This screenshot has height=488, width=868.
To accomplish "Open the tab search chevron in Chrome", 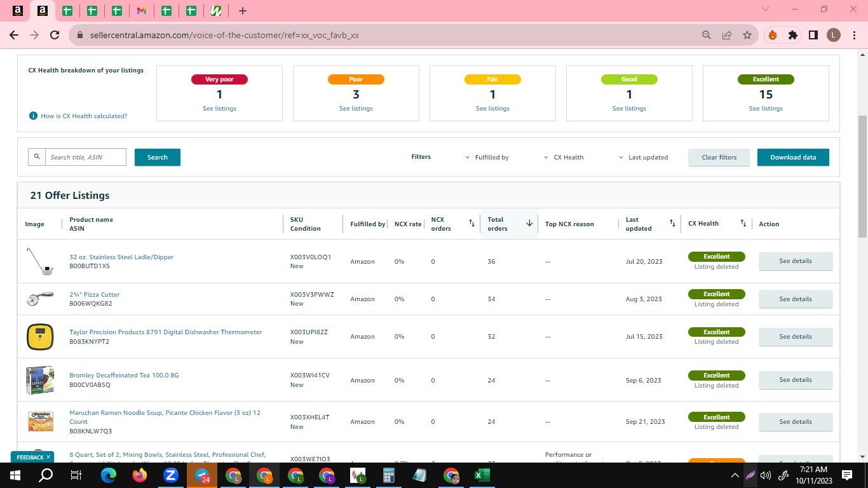I will pyautogui.click(x=765, y=10).
